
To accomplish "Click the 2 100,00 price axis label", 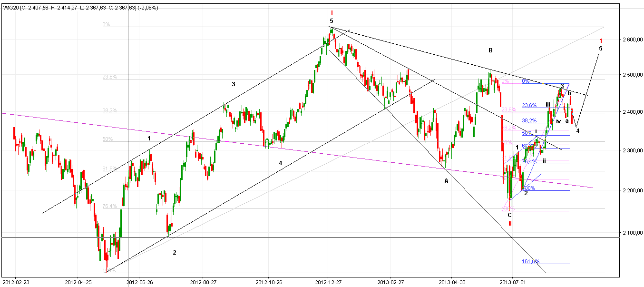I will tap(633, 233).
